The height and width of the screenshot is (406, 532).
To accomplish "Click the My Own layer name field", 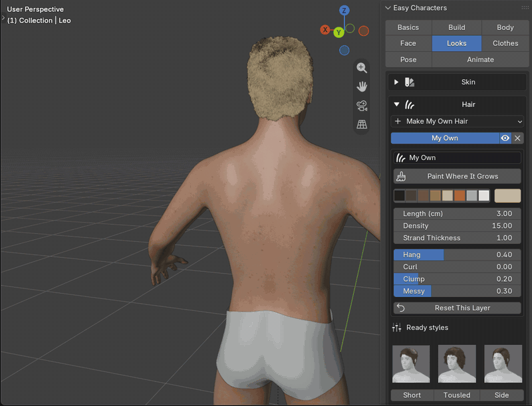I will [457, 157].
